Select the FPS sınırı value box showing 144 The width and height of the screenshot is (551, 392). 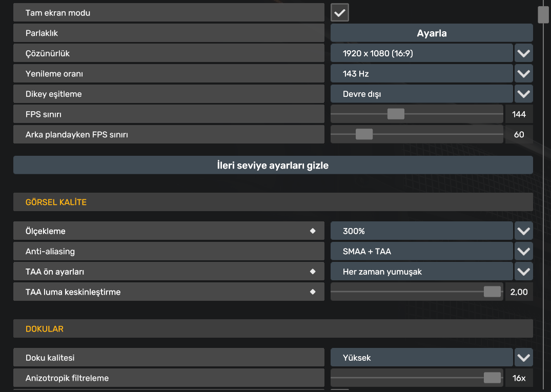tap(519, 115)
